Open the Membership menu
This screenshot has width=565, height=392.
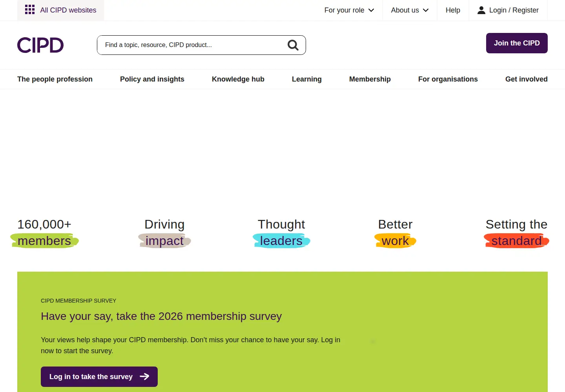[x=370, y=79]
